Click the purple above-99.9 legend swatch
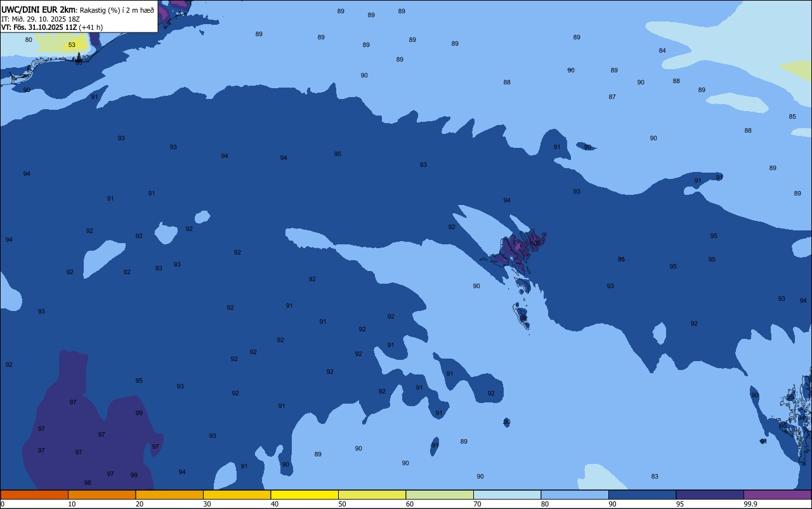This screenshot has width=812, height=509. click(x=777, y=494)
